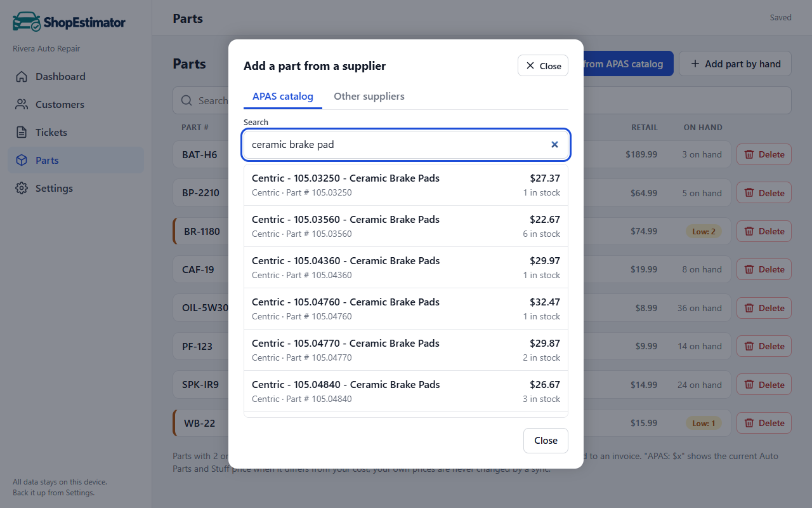Choose Centric 105.04360 Ceramic Brake Pads result
The image size is (812, 508).
pyautogui.click(x=406, y=267)
